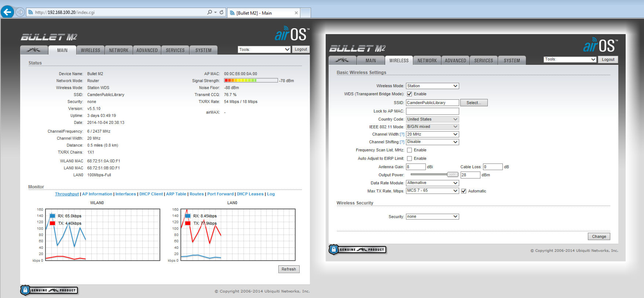
Task: Open the Log monitor link
Action: click(x=271, y=194)
